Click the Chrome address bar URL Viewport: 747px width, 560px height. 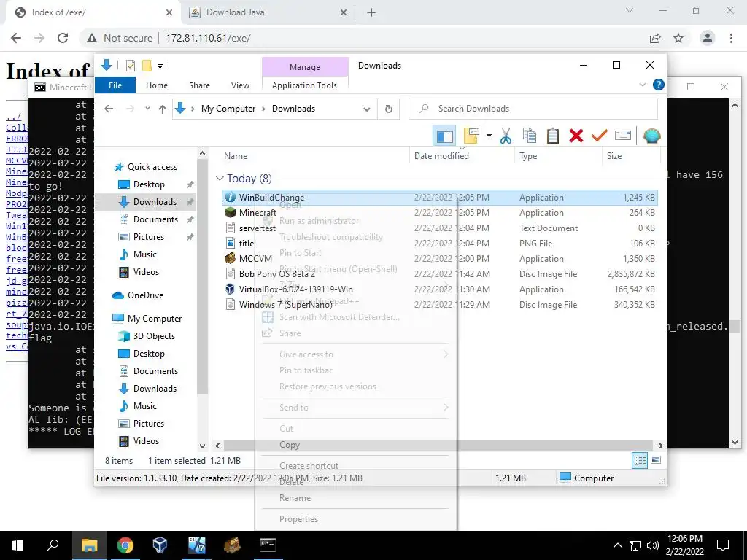point(208,38)
